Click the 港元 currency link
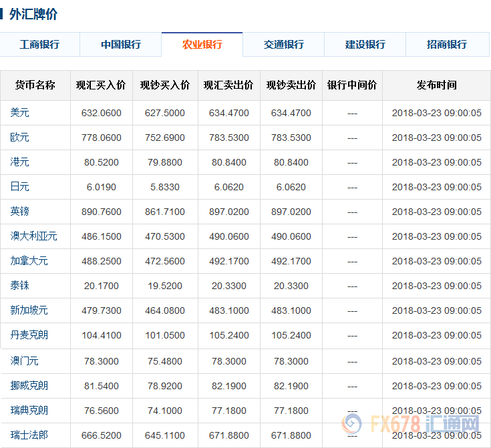This screenshot has width=491, height=448. point(20,162)
